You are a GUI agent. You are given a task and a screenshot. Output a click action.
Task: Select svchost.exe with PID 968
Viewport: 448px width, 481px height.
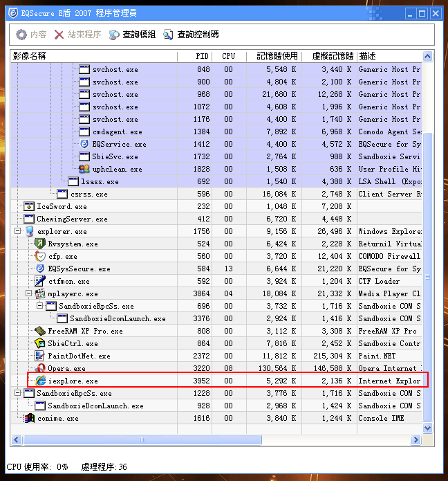point(216,94)
